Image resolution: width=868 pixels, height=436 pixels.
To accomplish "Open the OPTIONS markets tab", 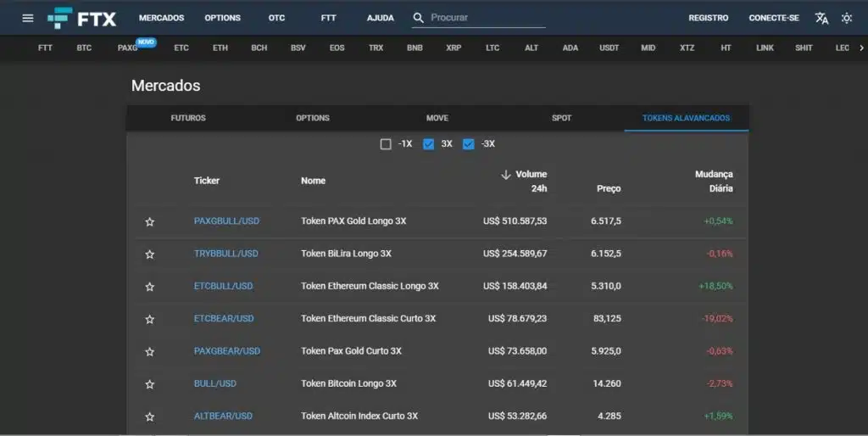I will [x=313, y=118].
